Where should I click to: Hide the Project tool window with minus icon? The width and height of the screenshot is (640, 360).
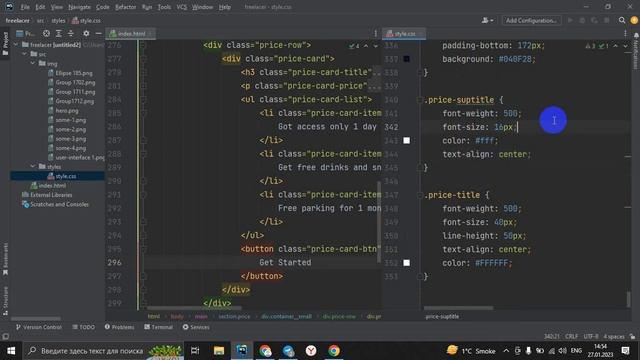pyautogui.click(x=98, y=33)
